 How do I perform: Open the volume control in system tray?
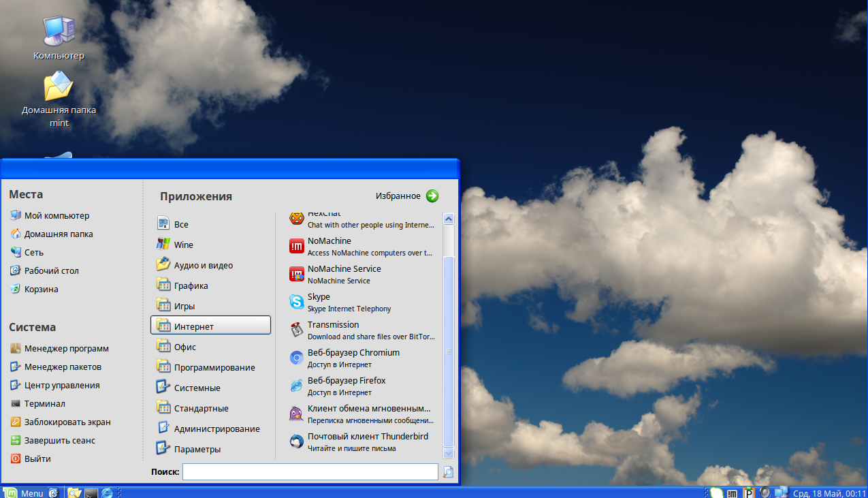tap(765, 493)
